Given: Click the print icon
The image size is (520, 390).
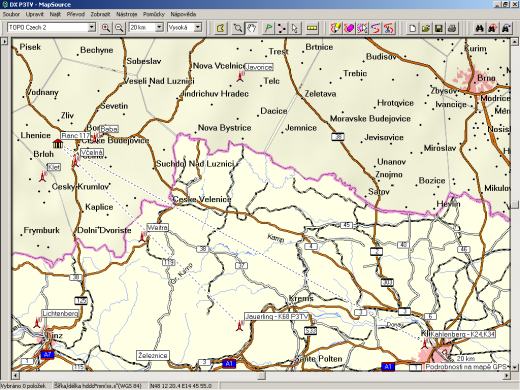Looking at the screenshot, I should pos(452,28).
